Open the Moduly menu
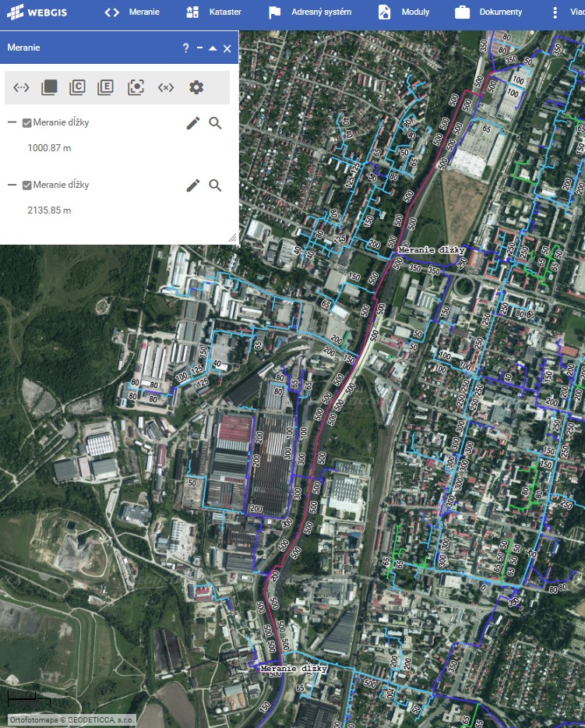The height and width of the screenshot is (728, 585). click(404, 12)
